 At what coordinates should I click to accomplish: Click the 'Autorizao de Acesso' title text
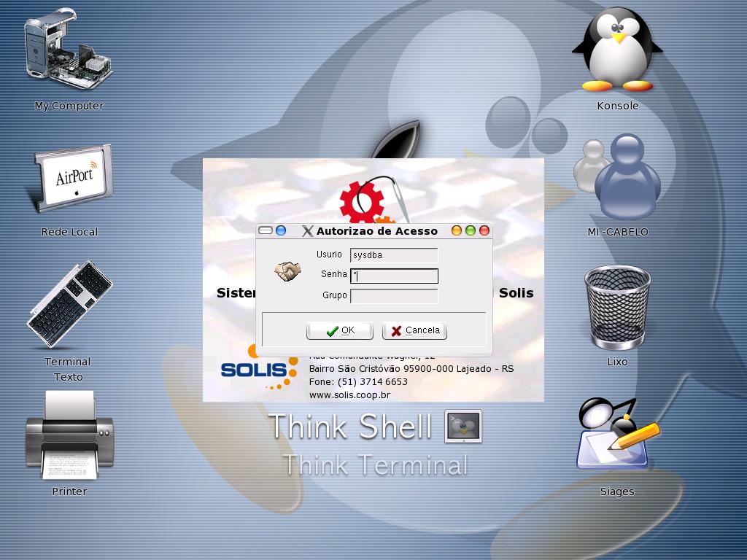[377, 231]
